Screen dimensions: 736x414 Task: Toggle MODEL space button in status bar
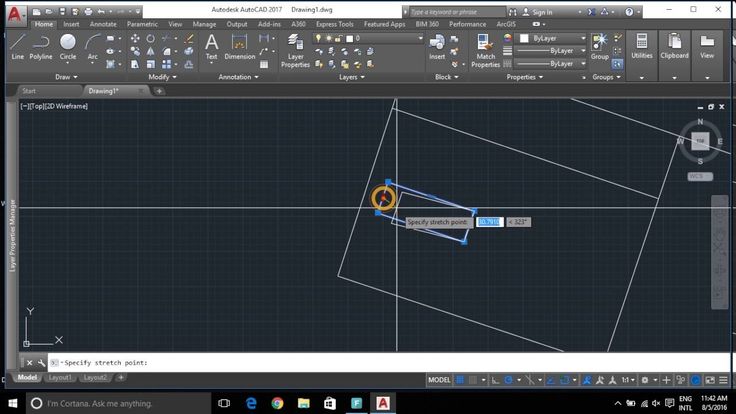439,380
